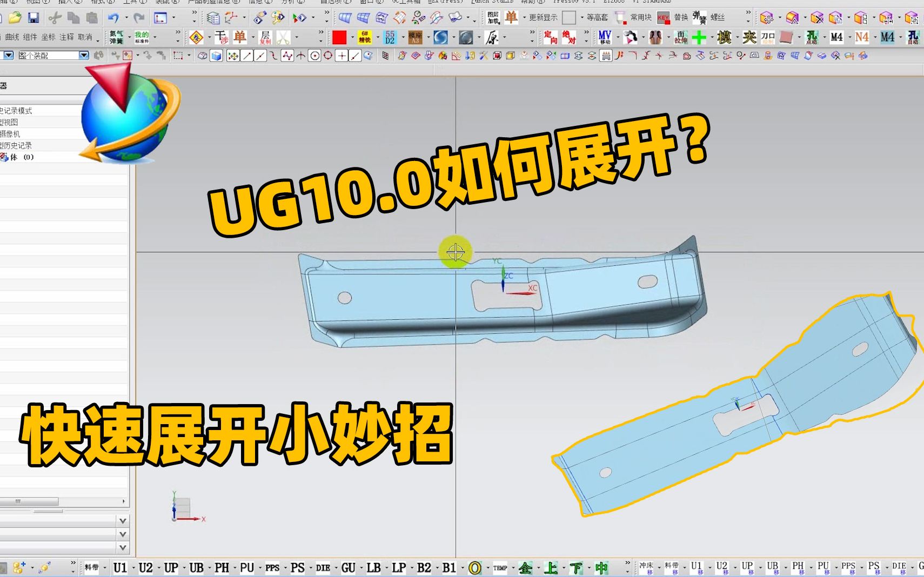Click the 更新显示 button
The width and height of the screenshot is (924, 577).
click(x=544, y=17)
